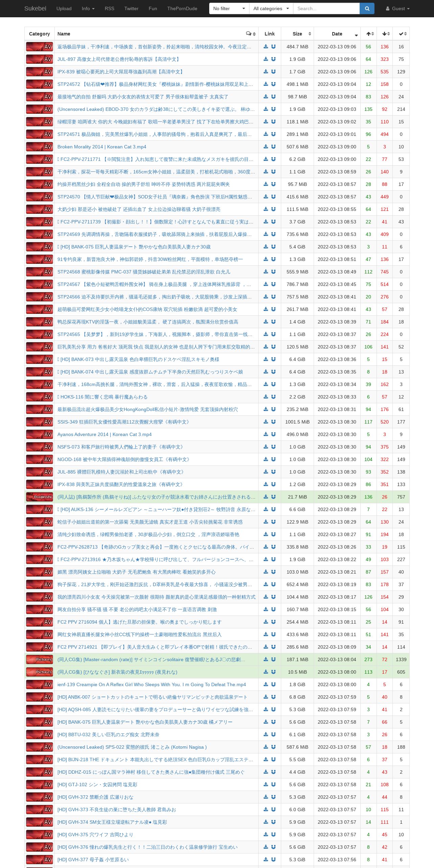Click the blue search magnifier button

coord(367,8)
